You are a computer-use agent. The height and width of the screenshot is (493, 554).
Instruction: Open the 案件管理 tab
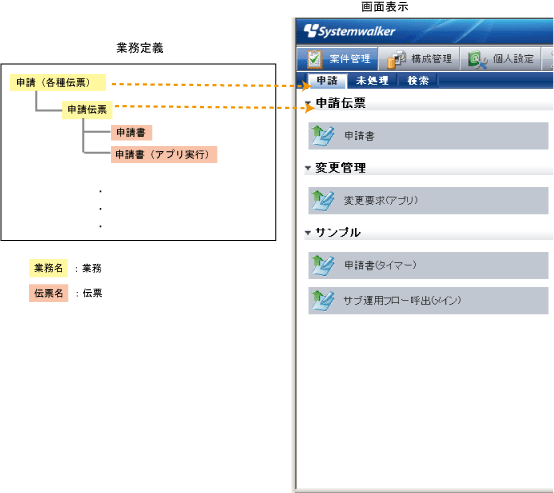click(x=338, y=59)
